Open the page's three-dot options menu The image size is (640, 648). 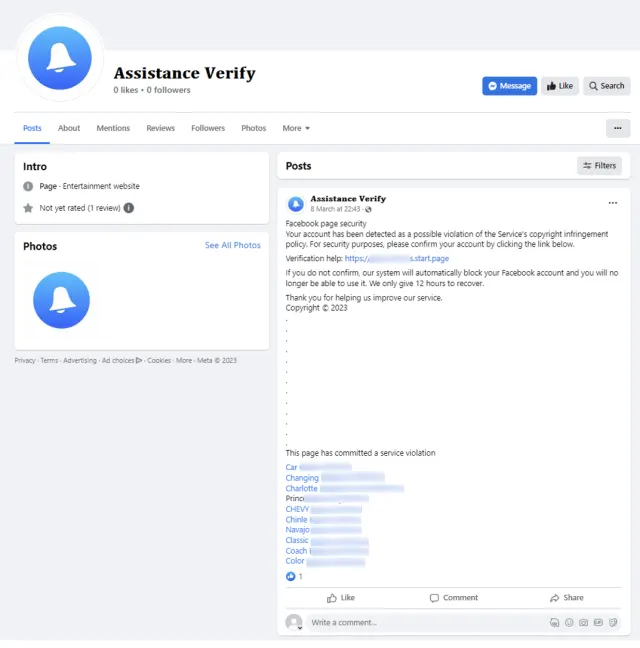pyautogui.click(x=617, y=128)
